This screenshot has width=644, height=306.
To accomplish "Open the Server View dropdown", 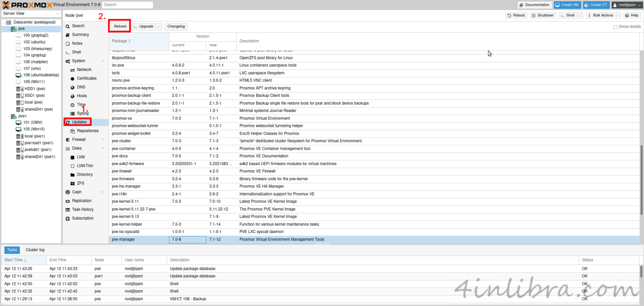I will 31,13.
